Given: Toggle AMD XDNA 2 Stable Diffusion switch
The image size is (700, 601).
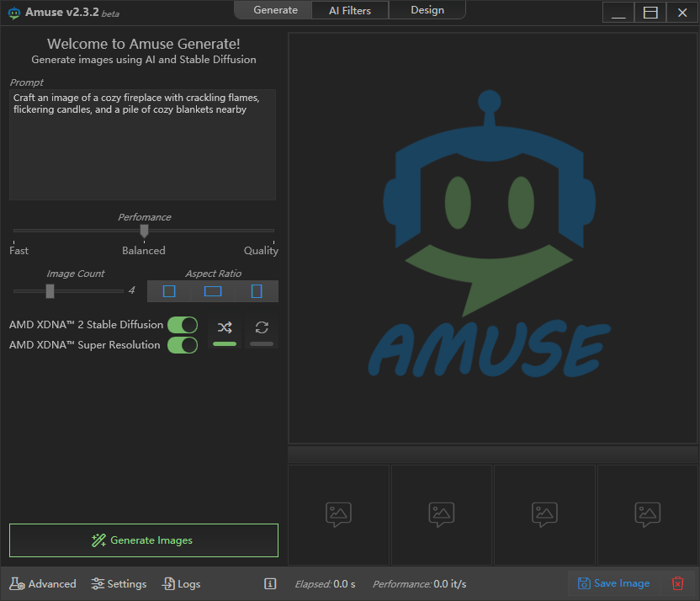Looking at the screenshot, I should pyautogui.click(x=183, y=325).
